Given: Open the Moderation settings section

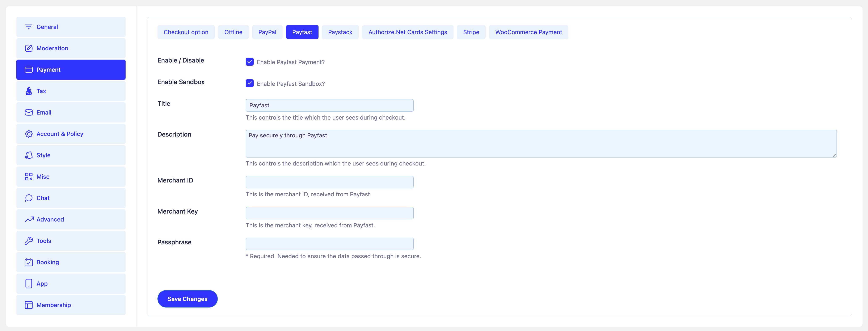Looking at the screenshot, I should click(x=71, y=48).
